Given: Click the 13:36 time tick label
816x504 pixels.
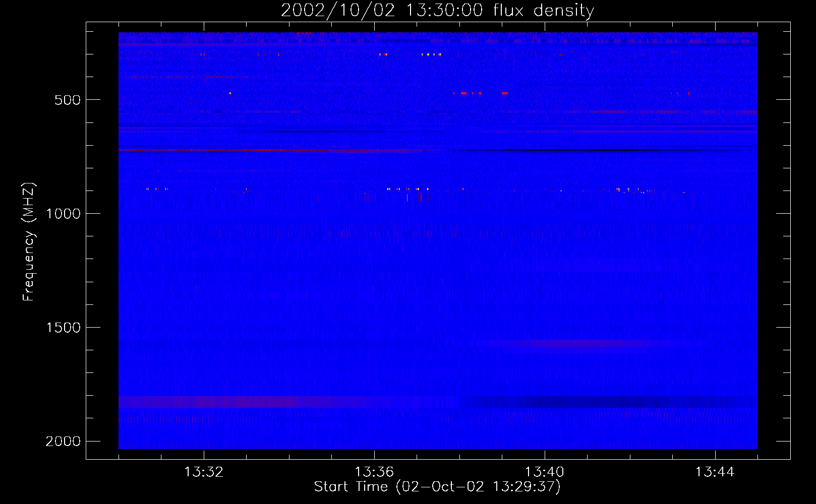Looking at the screenshot, I should pos(374,472).
